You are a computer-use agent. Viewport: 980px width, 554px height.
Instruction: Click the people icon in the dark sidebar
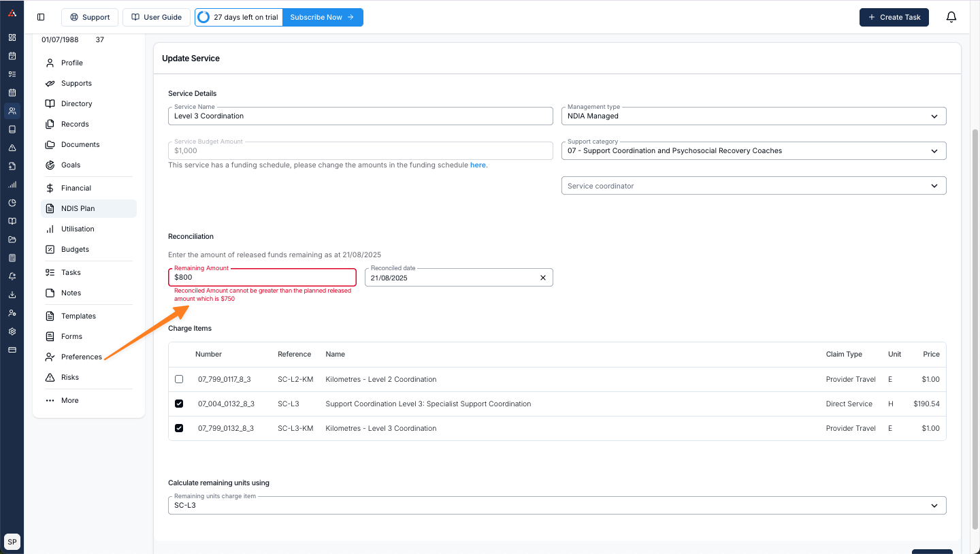12,111
